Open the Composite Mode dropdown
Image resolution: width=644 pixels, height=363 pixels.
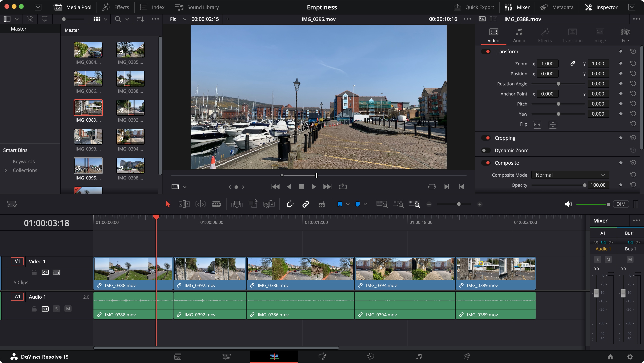tap(570, 175)
